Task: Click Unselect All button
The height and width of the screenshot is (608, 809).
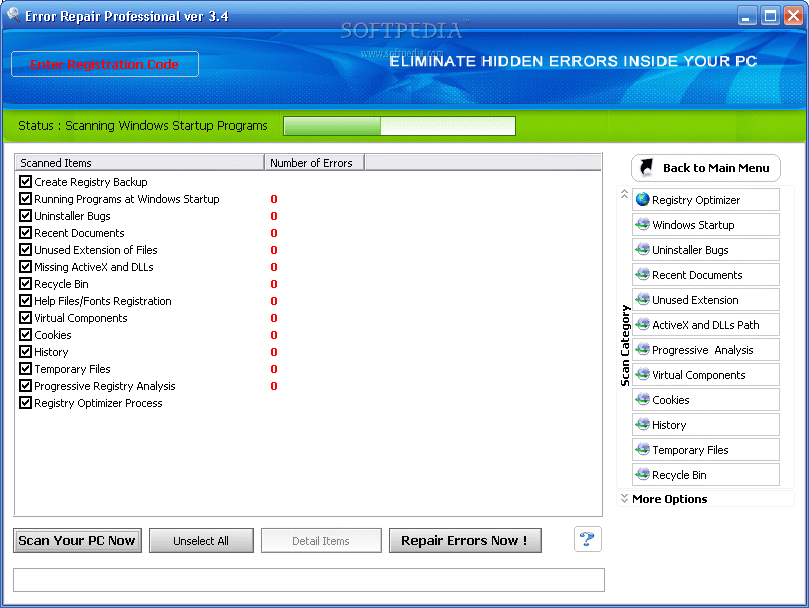Action: [201, 540]
